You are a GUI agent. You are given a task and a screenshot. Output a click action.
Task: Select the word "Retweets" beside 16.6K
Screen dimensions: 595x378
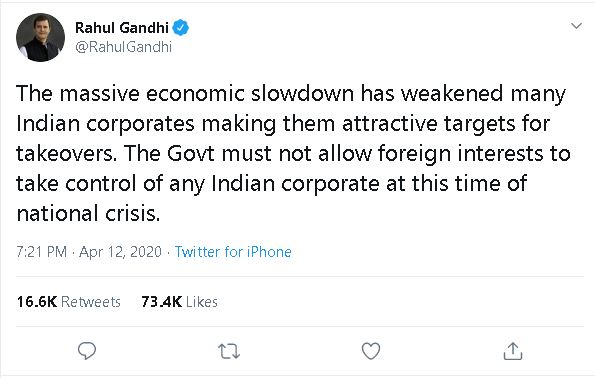pos(91,302)
